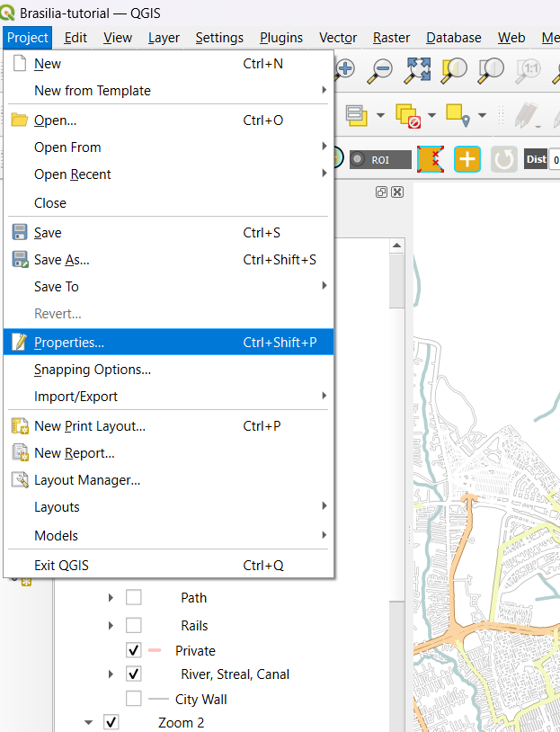
Task: Collapse the Zoom 2 group arrow
Action: coord(88,722)
